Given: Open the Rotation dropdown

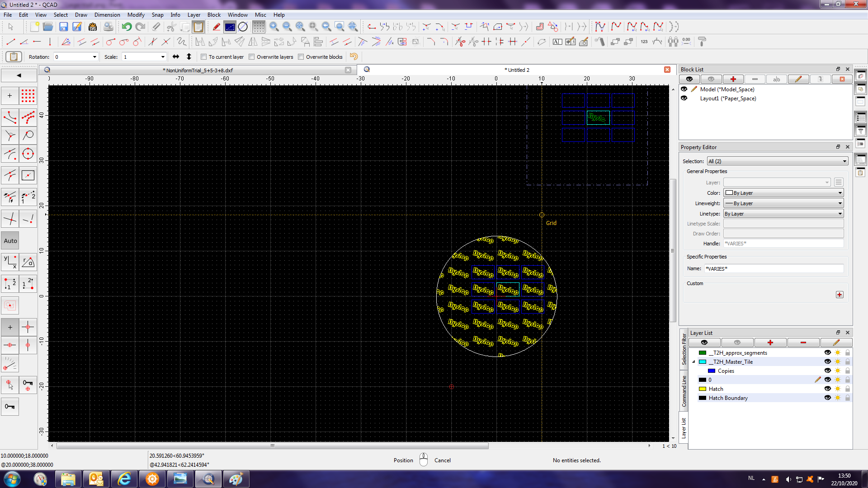Looking at the screenshot, I should 94,57.
